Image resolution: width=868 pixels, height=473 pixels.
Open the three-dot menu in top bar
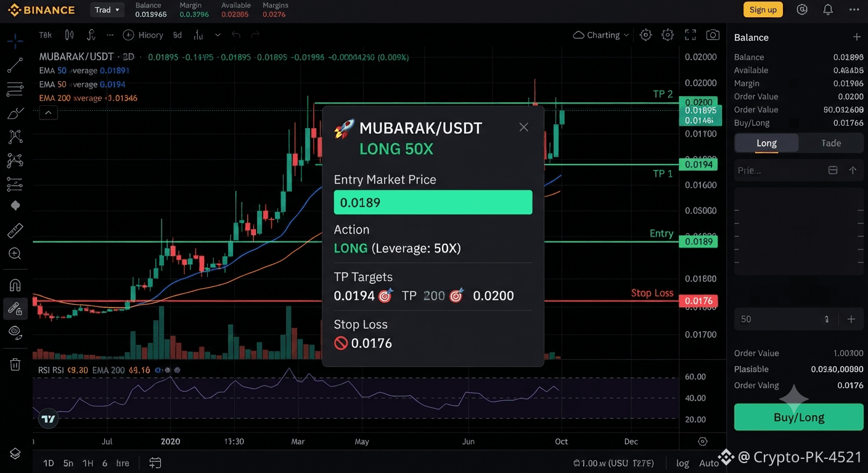coord(854,10)
